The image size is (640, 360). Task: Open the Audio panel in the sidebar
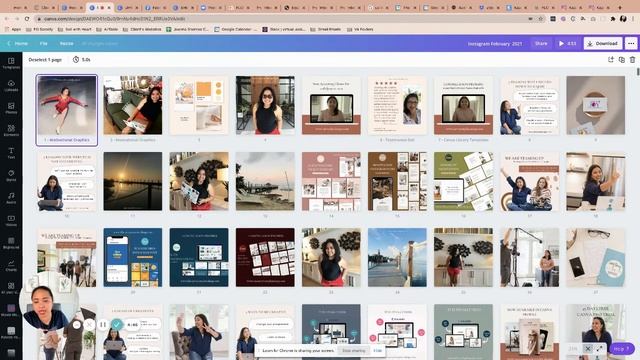point(11,198)
